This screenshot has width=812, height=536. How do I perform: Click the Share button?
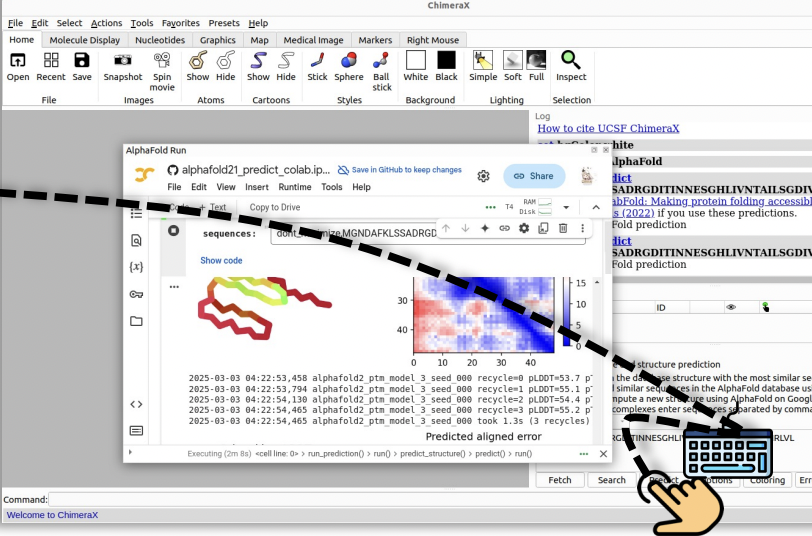[x=534, y=176]
